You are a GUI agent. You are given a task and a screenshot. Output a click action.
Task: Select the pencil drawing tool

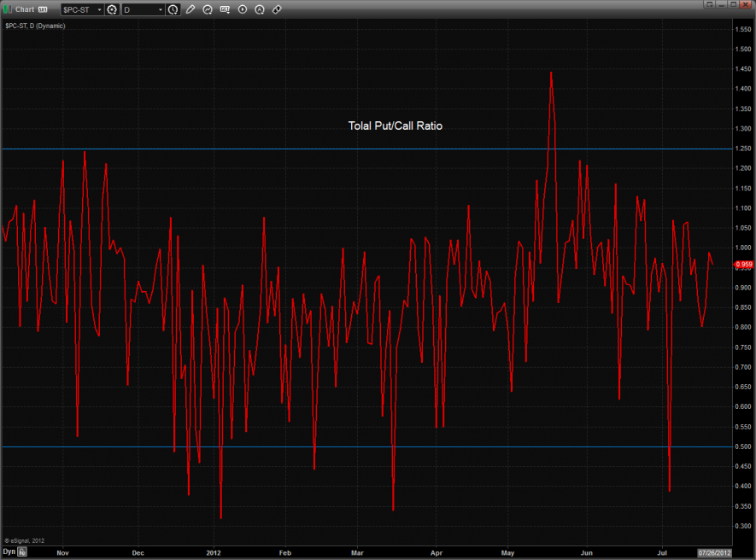[x=190, y=9]
